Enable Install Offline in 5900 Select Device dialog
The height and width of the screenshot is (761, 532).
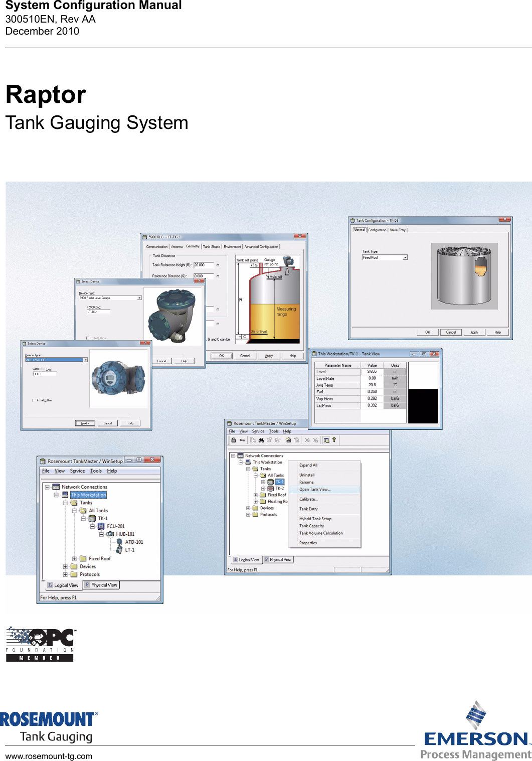click(x=88, y=338)
